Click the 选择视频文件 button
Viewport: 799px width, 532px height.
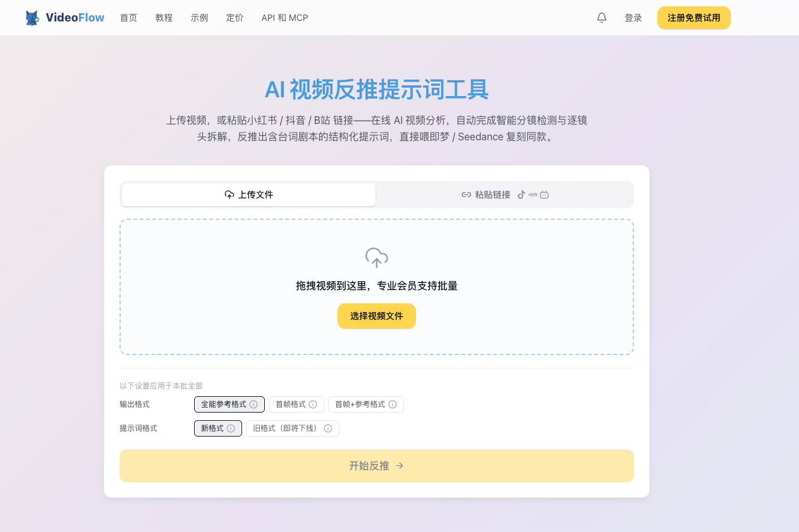377,316
